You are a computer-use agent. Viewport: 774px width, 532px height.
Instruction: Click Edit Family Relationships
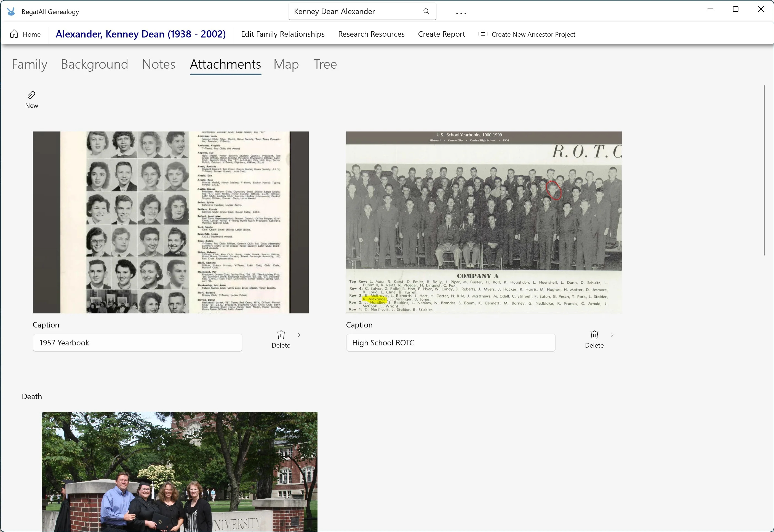(283, 34)
